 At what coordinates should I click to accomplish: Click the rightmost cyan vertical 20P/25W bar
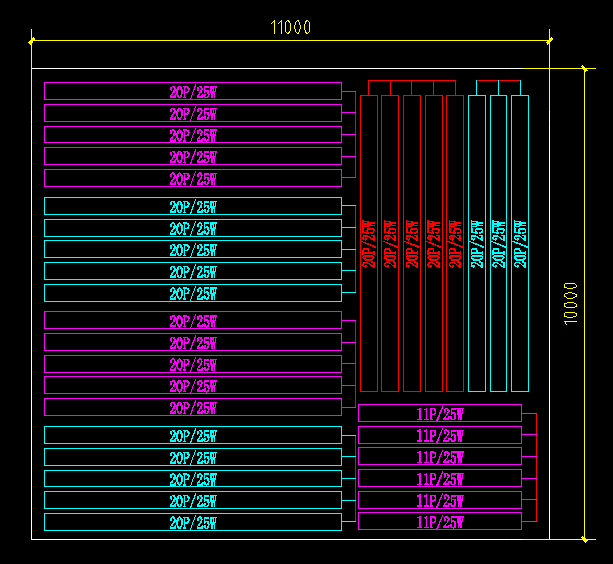(520, 243)
